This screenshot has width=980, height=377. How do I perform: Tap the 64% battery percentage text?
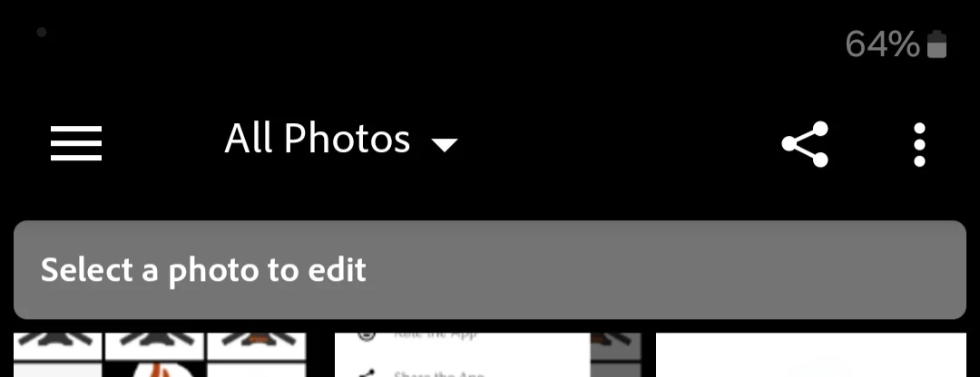click(x=882, y=44)
